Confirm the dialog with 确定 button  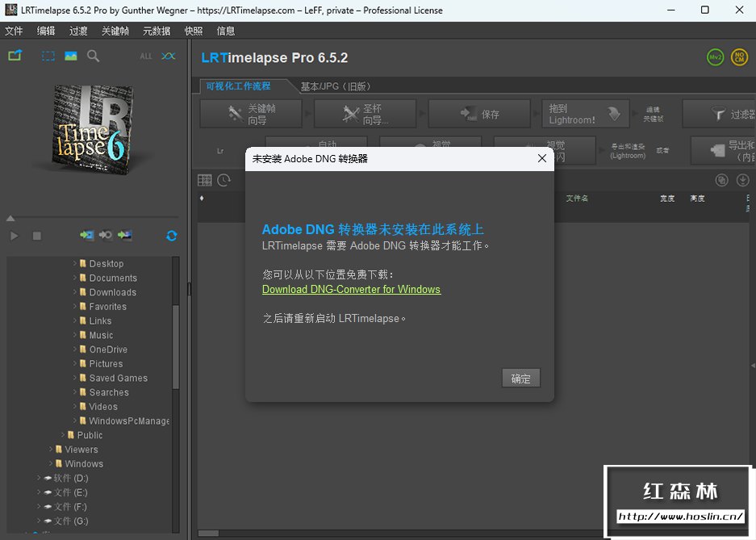click(520, 379)
